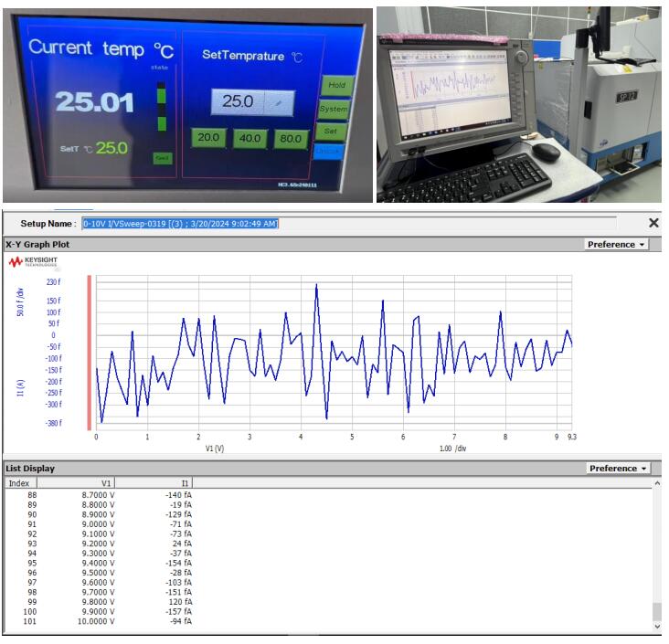
Task: Click the list display scrollbar thumb
Action: point(657,612)
